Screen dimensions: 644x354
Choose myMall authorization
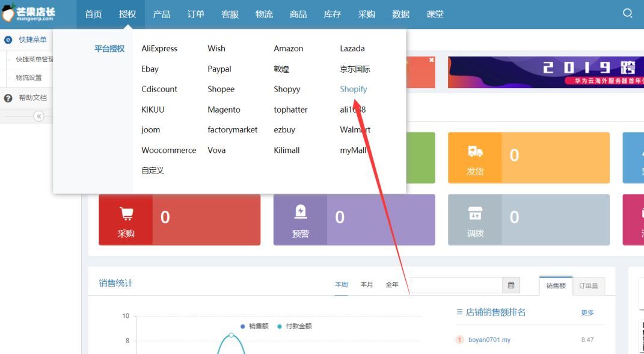[x=353, y=150]
